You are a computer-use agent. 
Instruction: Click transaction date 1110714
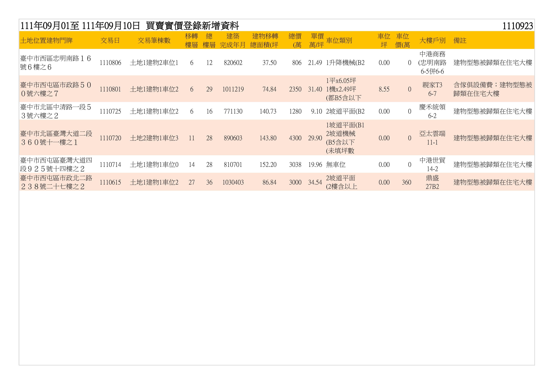tap(110, 165)
